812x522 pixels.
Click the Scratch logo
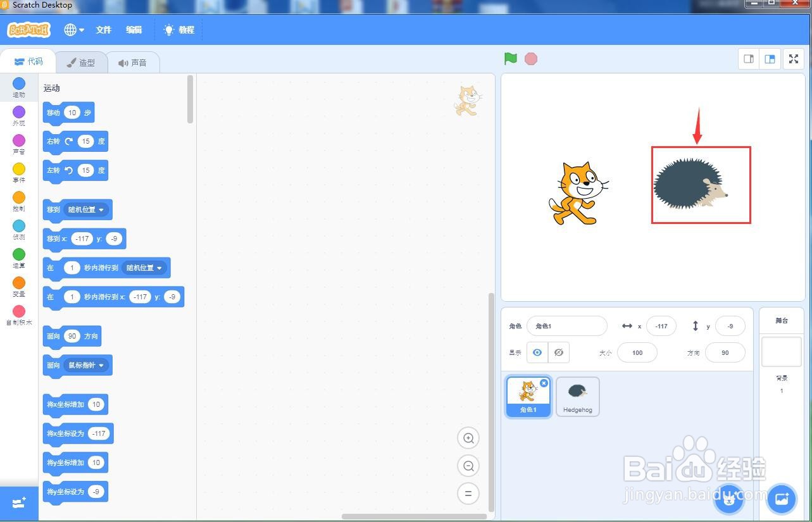[x=28, y=30]
